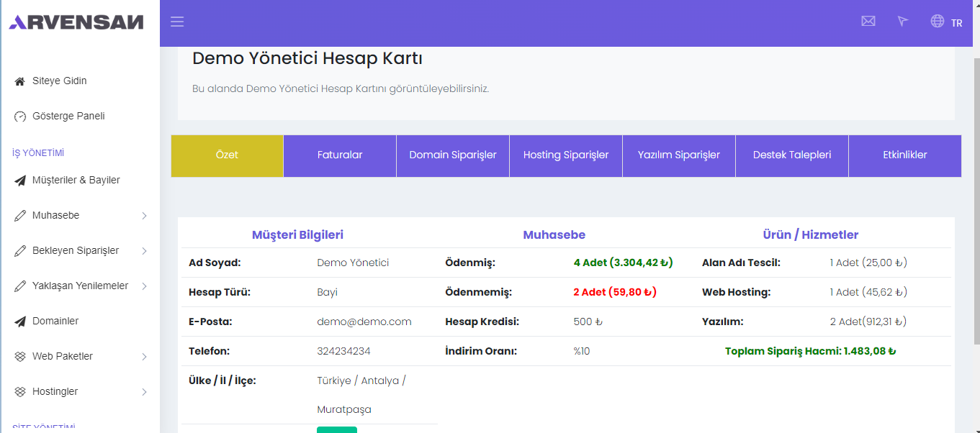Open the Destek Talepleri tab
Screen dimensions: 980x433
tap(792, 155)
